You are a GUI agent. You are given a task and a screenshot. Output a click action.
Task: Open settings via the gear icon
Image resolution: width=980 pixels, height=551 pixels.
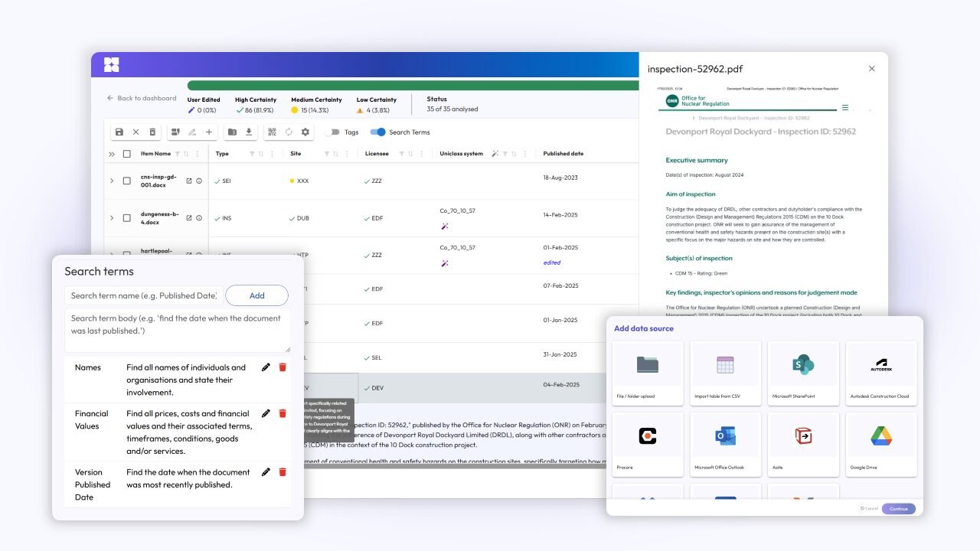pyautogui.click(x=305, y=132)
